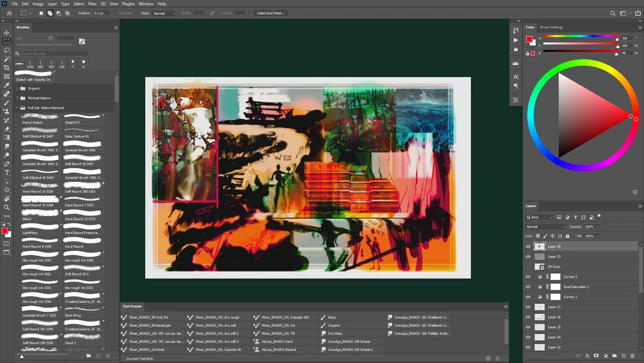This screenshot has height=363, width=644.
Task: Open the blend mode Normal dropdown
Action: pos(546,226)
